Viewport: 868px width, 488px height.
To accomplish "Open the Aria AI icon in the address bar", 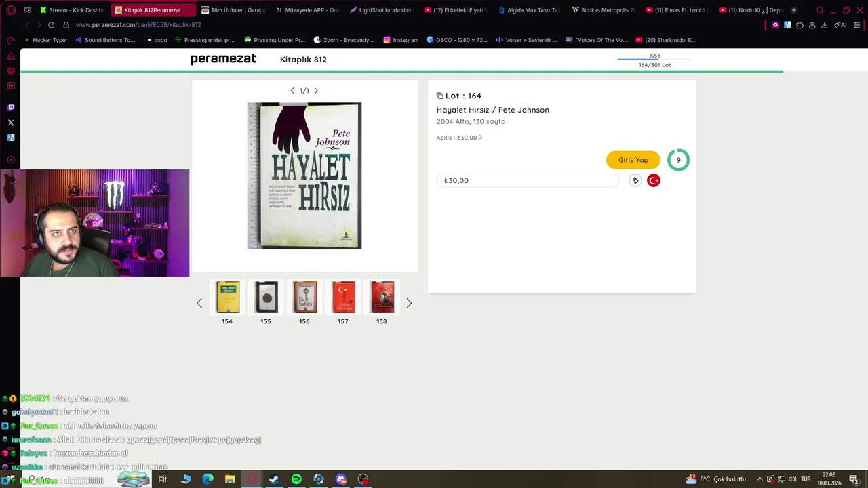I will point(841,25).
